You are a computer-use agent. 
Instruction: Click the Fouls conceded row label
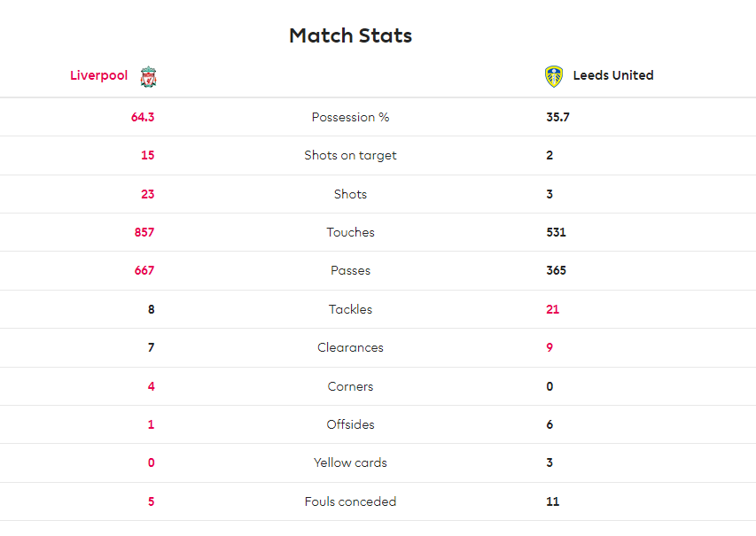[x=350, y=501]
